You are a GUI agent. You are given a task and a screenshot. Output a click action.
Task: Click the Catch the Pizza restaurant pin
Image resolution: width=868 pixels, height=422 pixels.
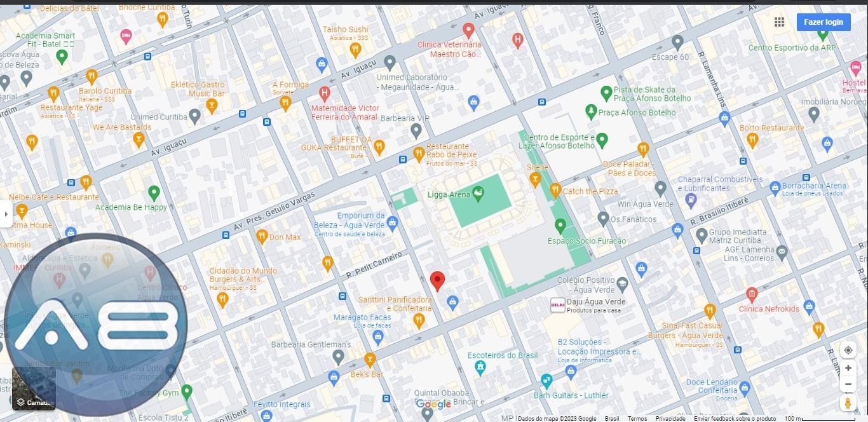click(555, 190)
